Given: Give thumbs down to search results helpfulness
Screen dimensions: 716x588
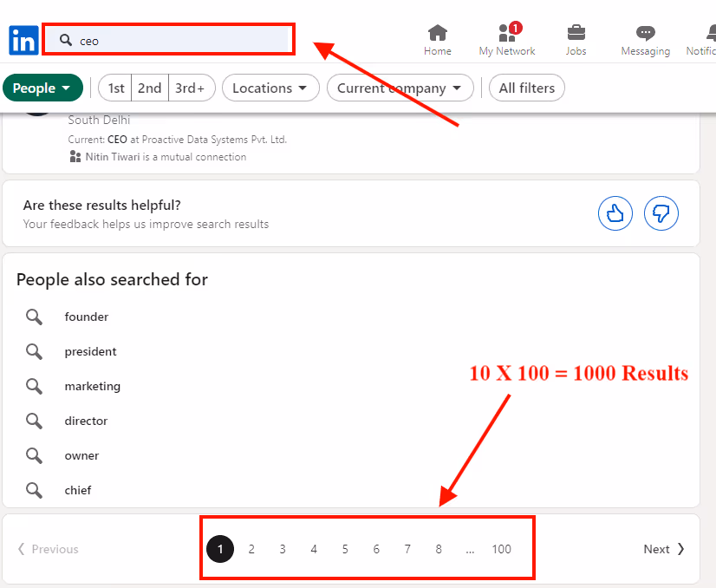Looking at the screenshot, I should [661, 213].
